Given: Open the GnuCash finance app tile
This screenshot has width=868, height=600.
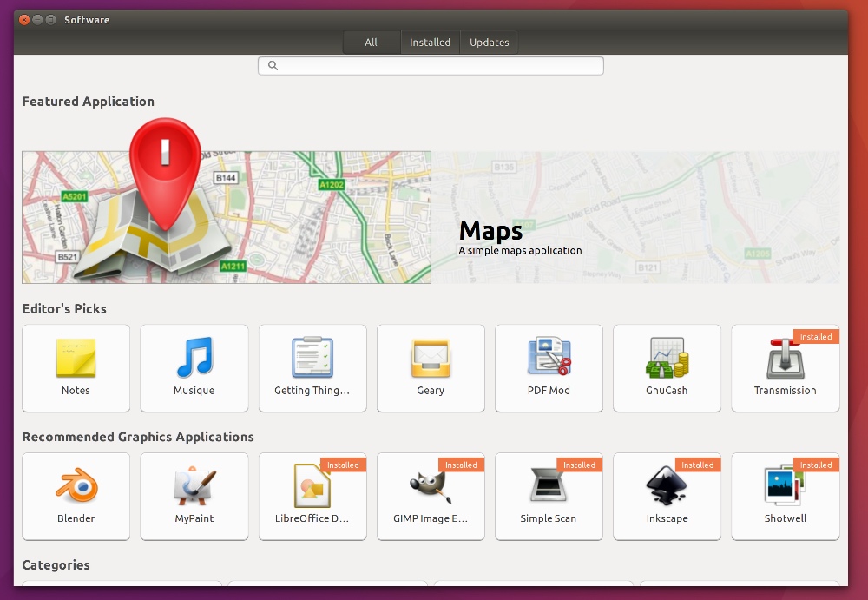Looking at the screenshot, I should click(x=667, y=368).
